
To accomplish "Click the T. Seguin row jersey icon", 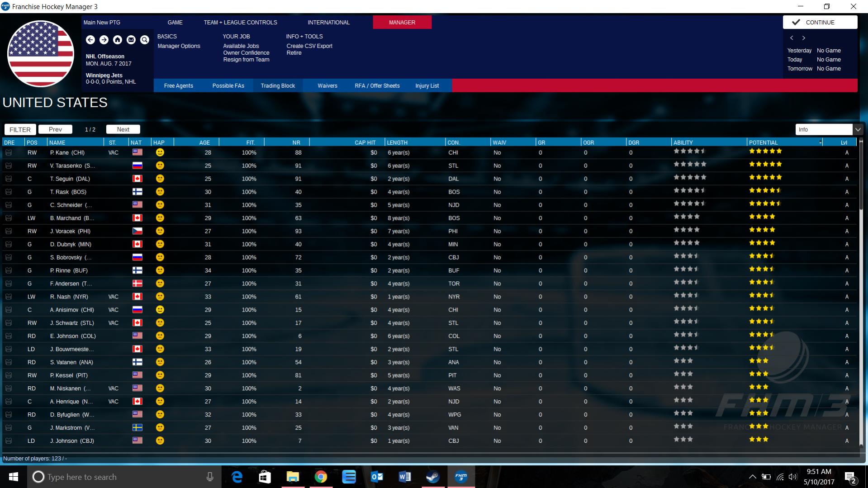I will (9, 179).
